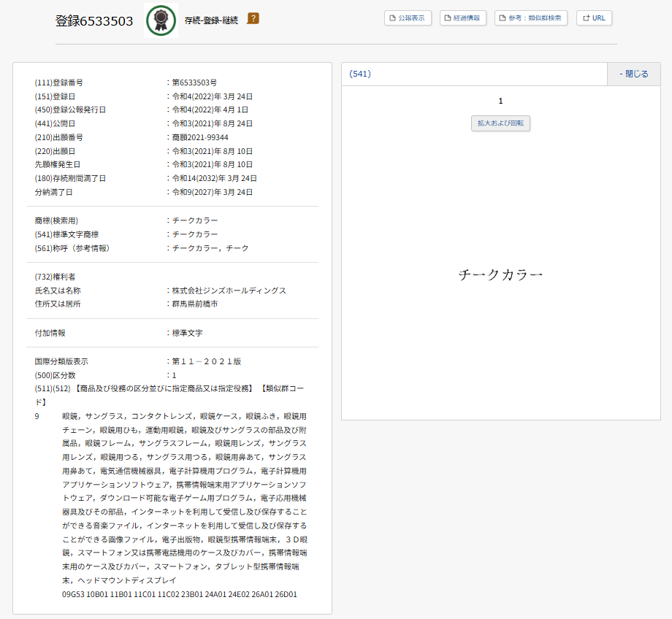The height and width of the screenshot is (619, 672).
Task: Open 参考：類似群検索 similar group search
Action: pyautogui.click(x=531, y=18)
